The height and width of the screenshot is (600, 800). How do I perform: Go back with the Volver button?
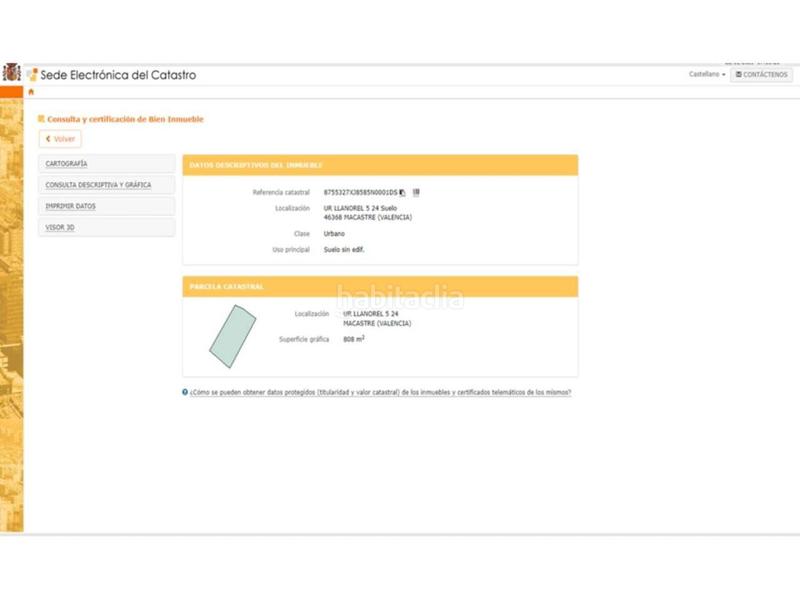click(60, 139)
